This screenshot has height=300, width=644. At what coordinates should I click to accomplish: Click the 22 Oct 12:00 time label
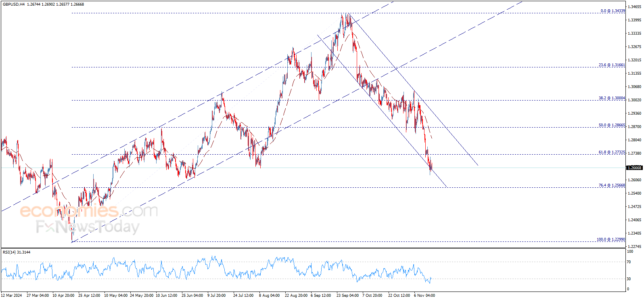(399, 296)
